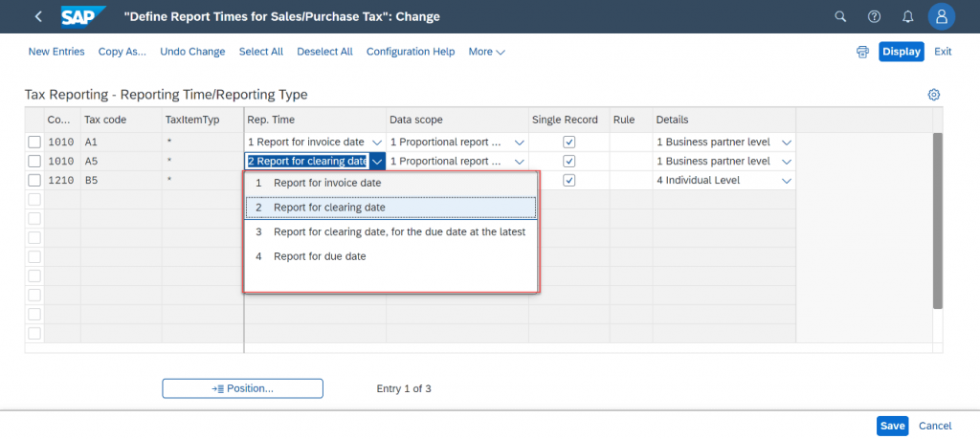Click the print icon
Screen dimensions: 980x439
click(862, 52)
